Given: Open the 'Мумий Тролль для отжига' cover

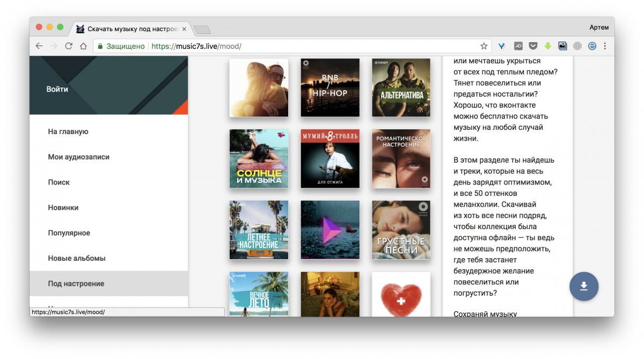Looking at the screenshot, I should [330, 159].
